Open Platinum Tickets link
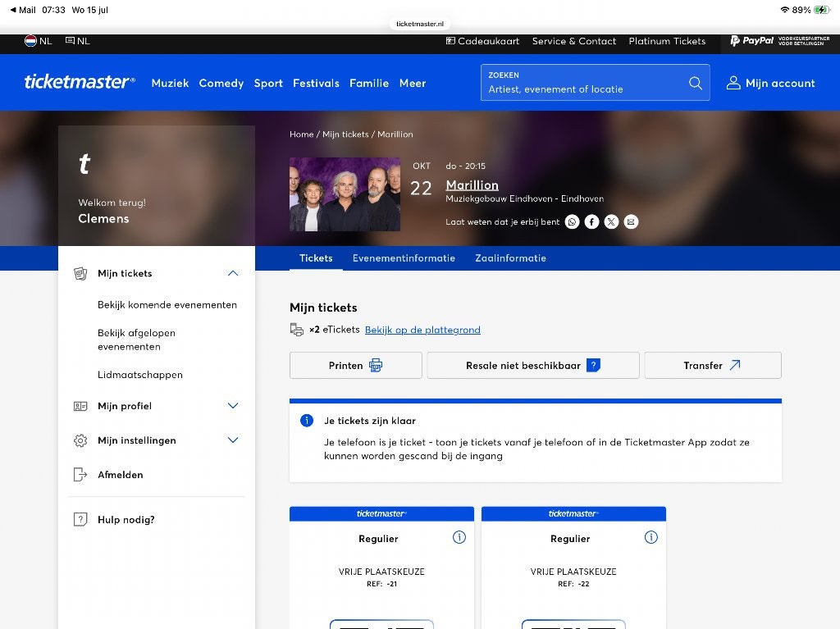This screenshot has width=840, height=629. [x=667, y=41]
